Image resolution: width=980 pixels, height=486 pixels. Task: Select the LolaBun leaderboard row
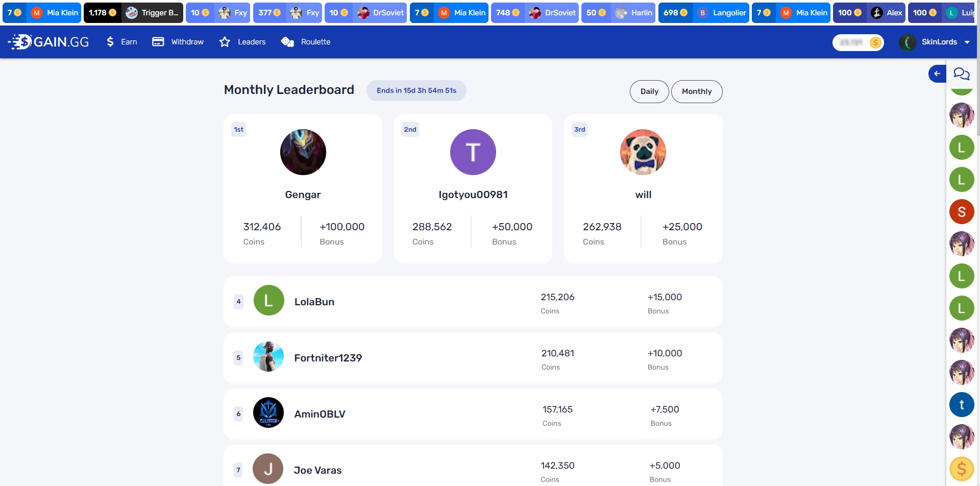473,302
